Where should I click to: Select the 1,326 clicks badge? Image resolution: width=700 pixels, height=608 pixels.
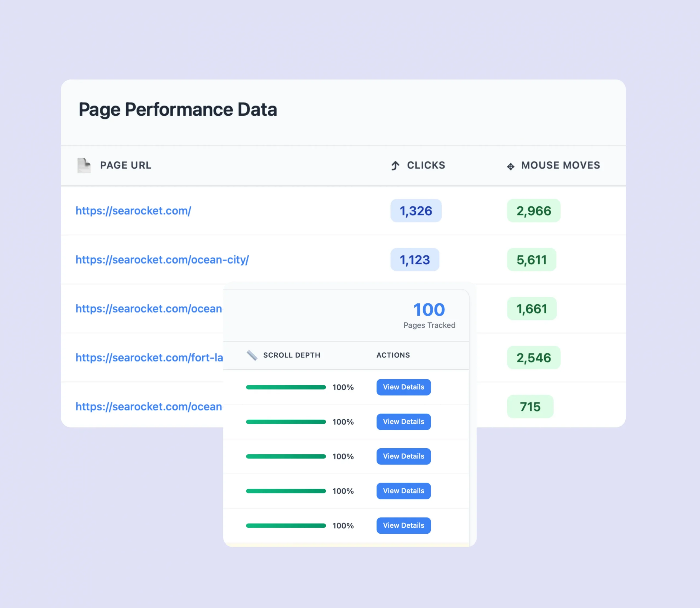[416, 211]
